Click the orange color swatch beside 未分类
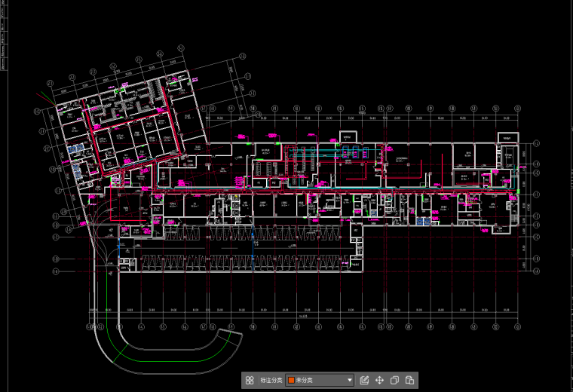This screenshot has height=392, width=573. click(x=291, y=381)
